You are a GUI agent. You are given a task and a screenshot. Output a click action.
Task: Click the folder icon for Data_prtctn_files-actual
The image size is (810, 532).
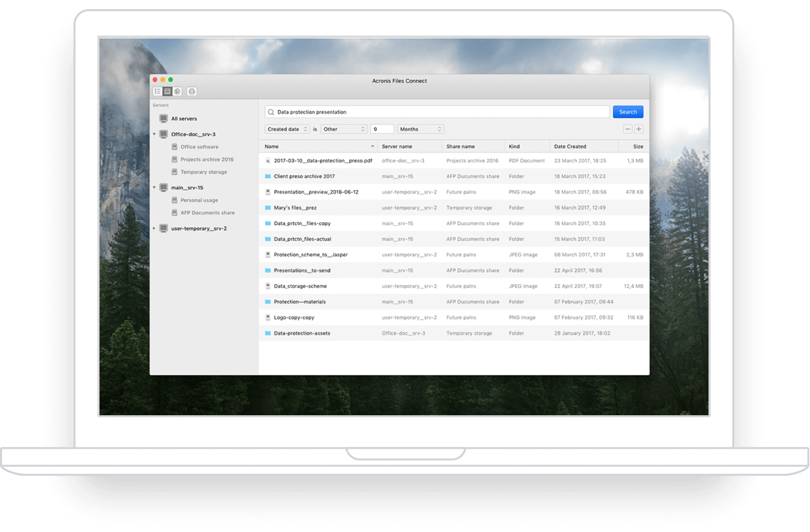tap(267, 239)
